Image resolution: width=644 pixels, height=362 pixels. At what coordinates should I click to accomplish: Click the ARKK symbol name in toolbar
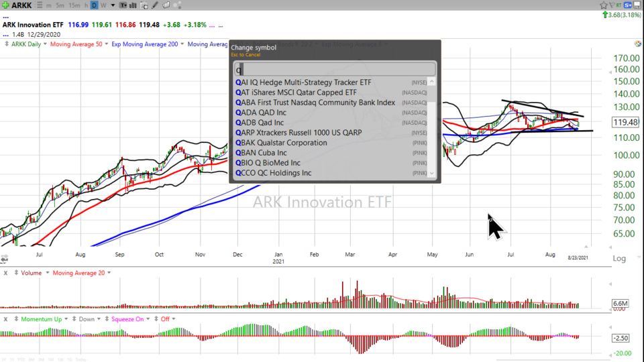pyautogui.click(x=21, y=5)
